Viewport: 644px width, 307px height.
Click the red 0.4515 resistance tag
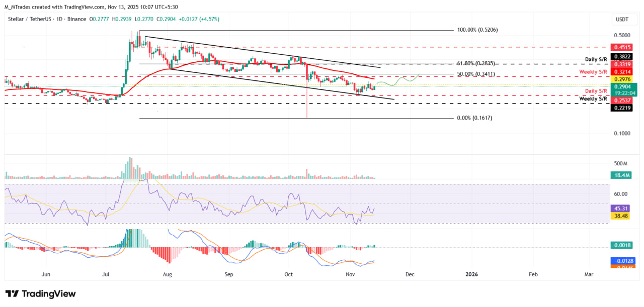tap(621, 47)
